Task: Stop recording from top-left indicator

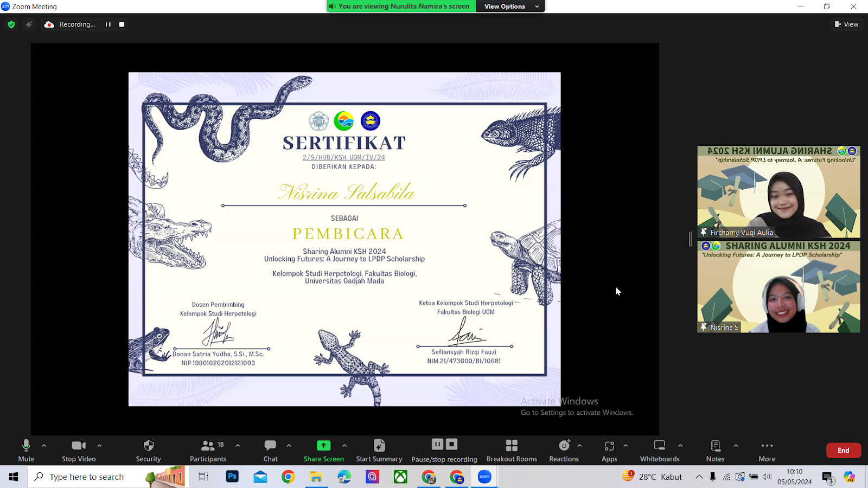Action: [122, 24]
